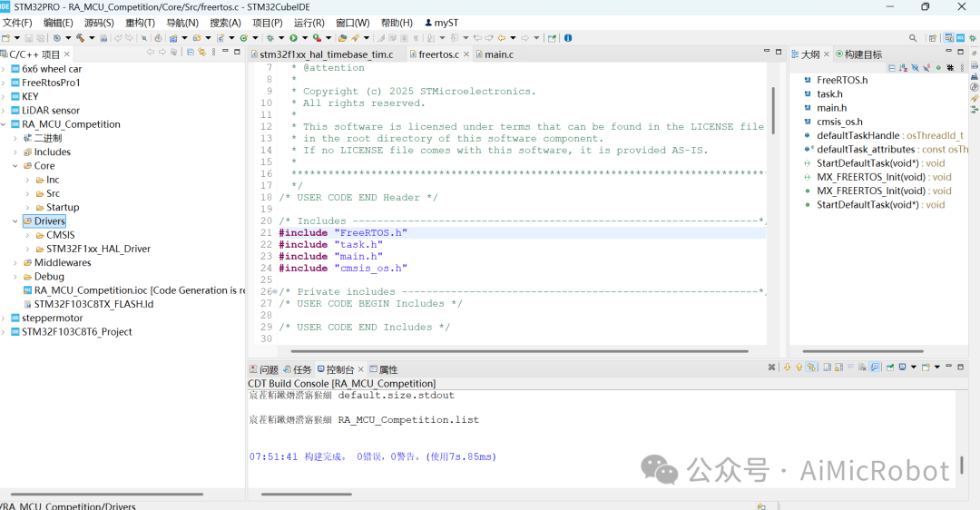Open the 编辑(E) menu
Screen dimensions: 980x510
pyautogui.click(x=58, y=23)
